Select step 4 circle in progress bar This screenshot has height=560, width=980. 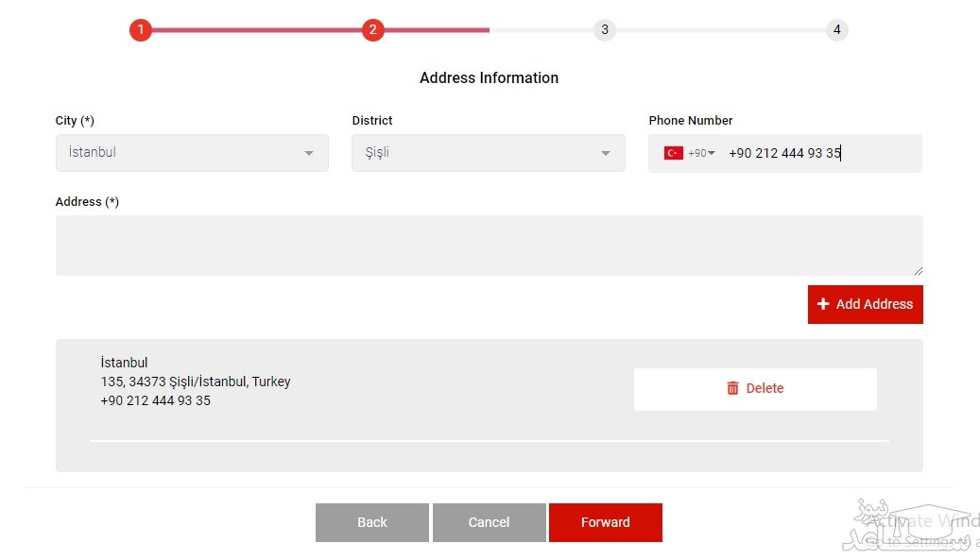pos(837,30)
